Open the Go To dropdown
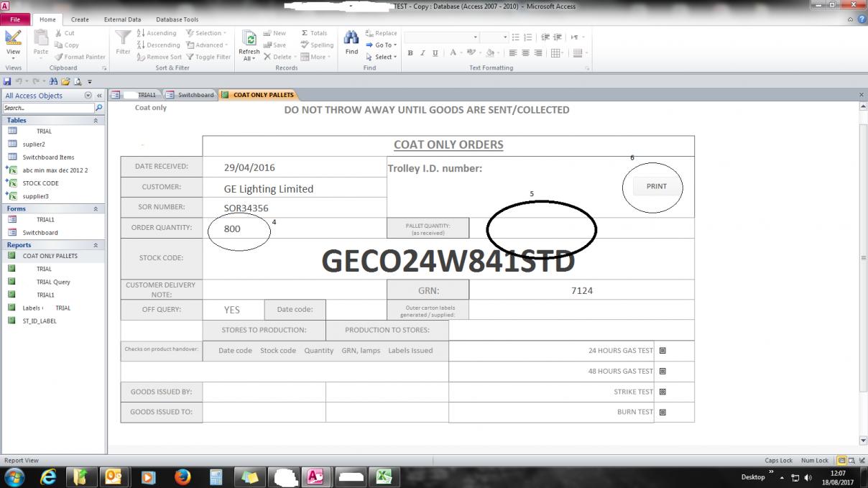The image size is (868, 488). 380,45
